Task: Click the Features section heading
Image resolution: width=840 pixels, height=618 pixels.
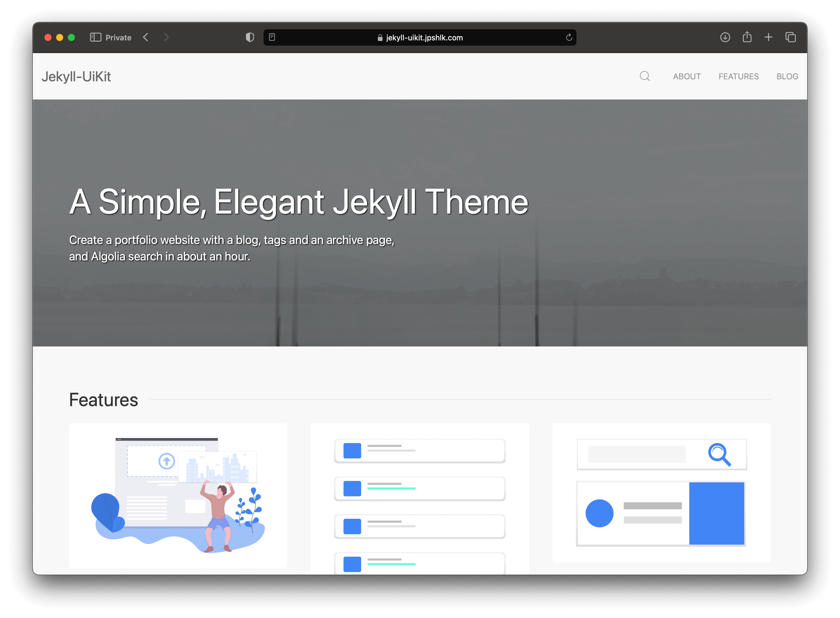Action: [104, 399]
